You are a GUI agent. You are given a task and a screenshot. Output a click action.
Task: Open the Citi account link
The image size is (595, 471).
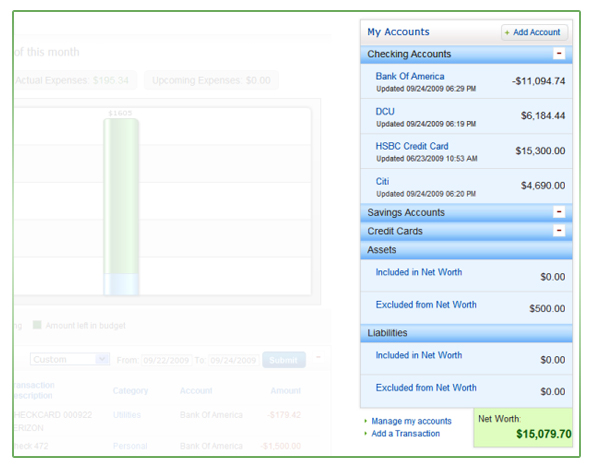[x=382, y=181]
